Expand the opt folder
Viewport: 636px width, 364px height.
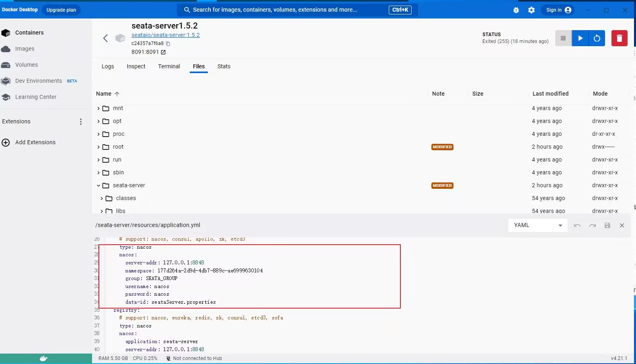pyautogui.click(x=98, y=121)
